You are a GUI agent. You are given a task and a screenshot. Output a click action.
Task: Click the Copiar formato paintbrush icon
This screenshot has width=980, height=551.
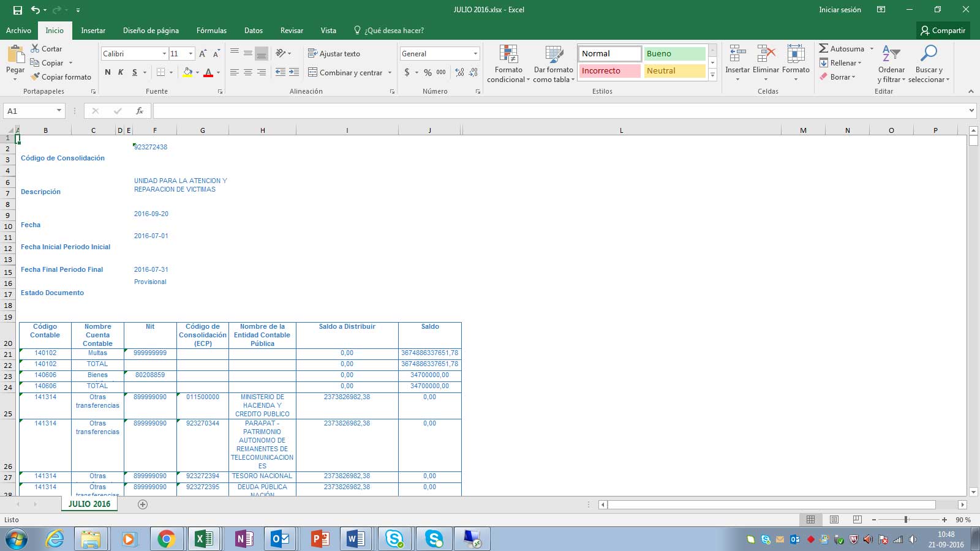tap(35, 77)
